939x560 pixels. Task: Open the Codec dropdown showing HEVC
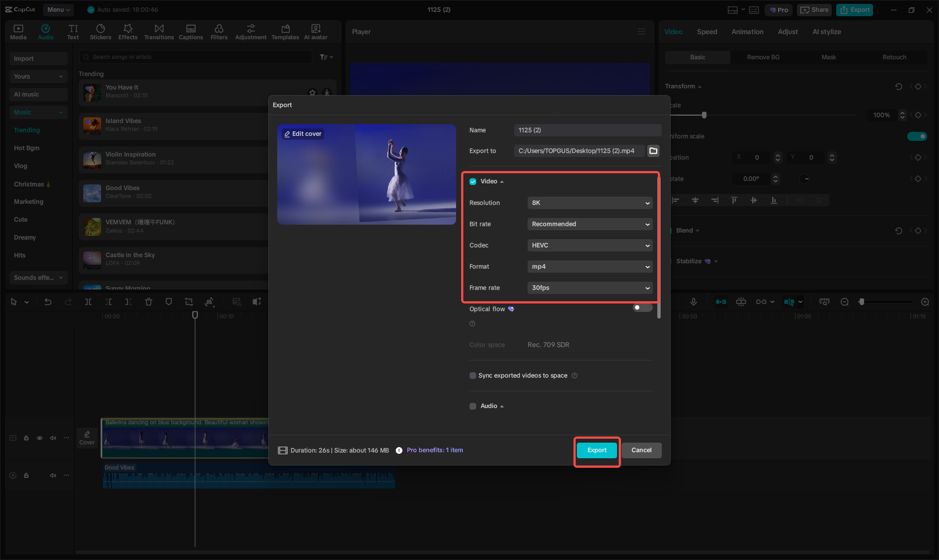coord(590,245)
